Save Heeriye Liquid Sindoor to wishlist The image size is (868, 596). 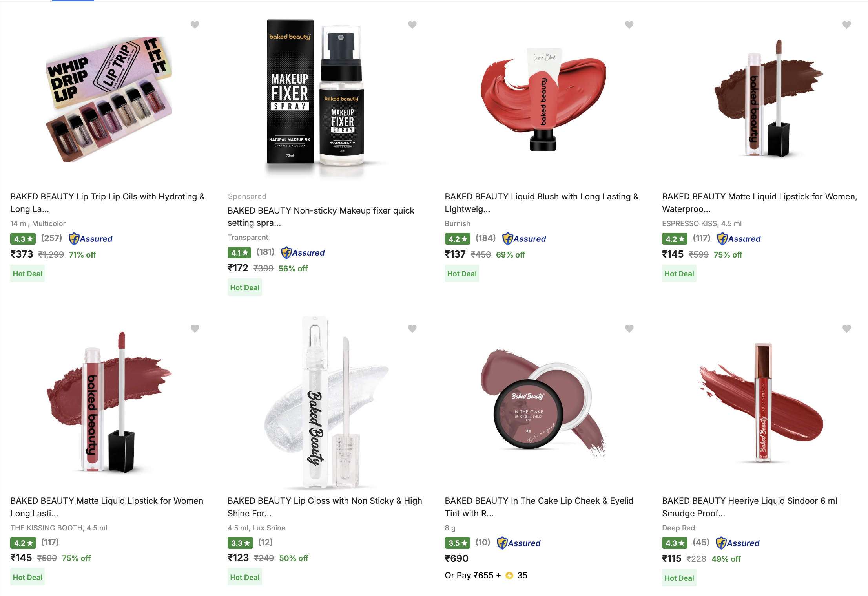click(x=846, y=329)
